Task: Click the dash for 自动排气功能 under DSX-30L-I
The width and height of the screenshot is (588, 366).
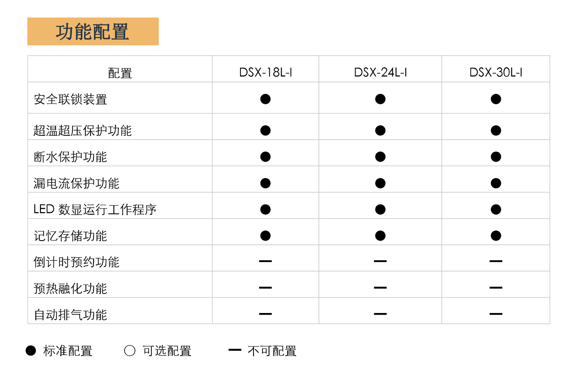Action: tap(496, 314)
